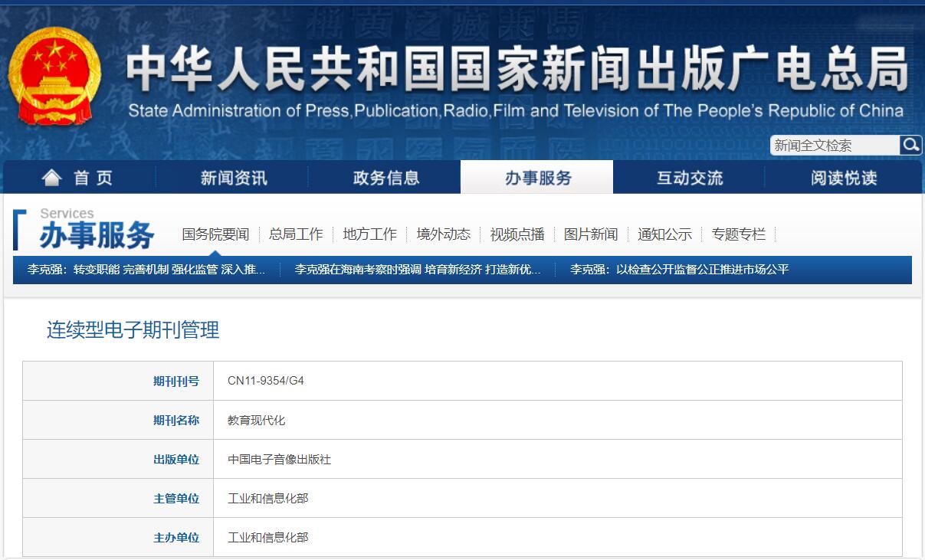This screenshot has height=560, width=925.
Task: Open the 新闻资讯 navigation tab
Action: pos(234,178)
